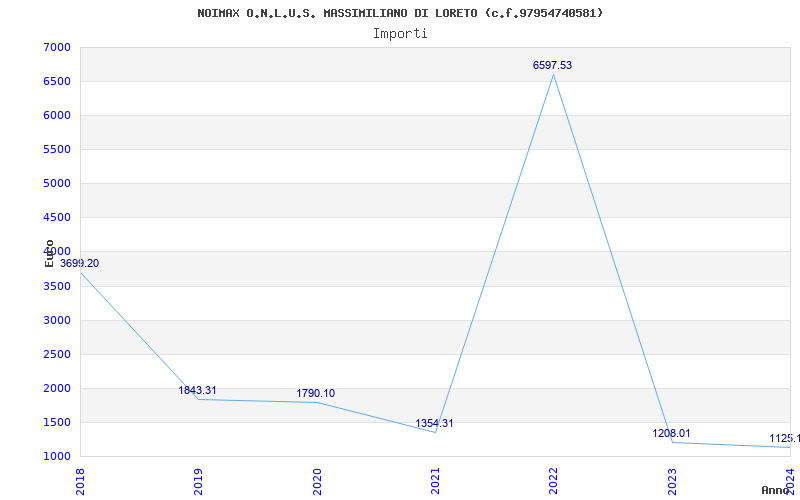This screenshot has width=800, height=500.
Task: Click the line's data point at 2022 peak
Action: (x=554, y=75)
